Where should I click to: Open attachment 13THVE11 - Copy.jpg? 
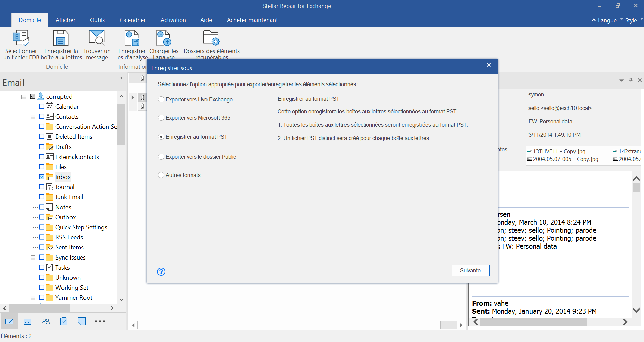point(556,151)
